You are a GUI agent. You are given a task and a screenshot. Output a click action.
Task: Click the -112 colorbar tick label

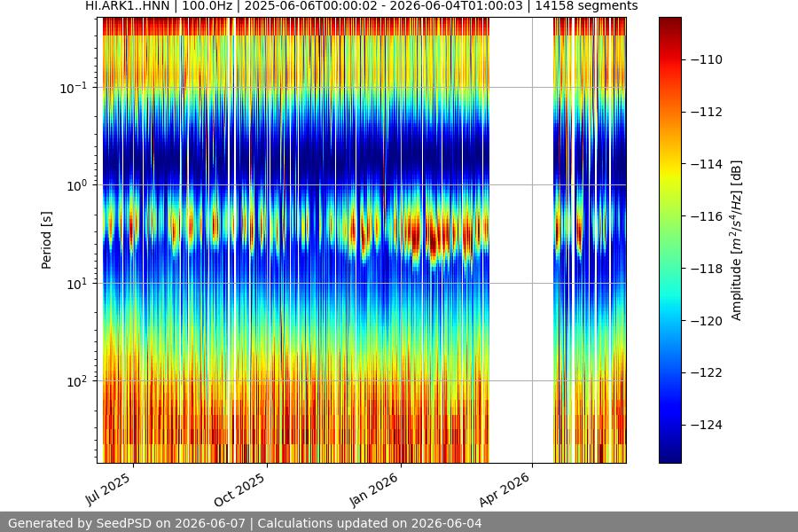707,112
